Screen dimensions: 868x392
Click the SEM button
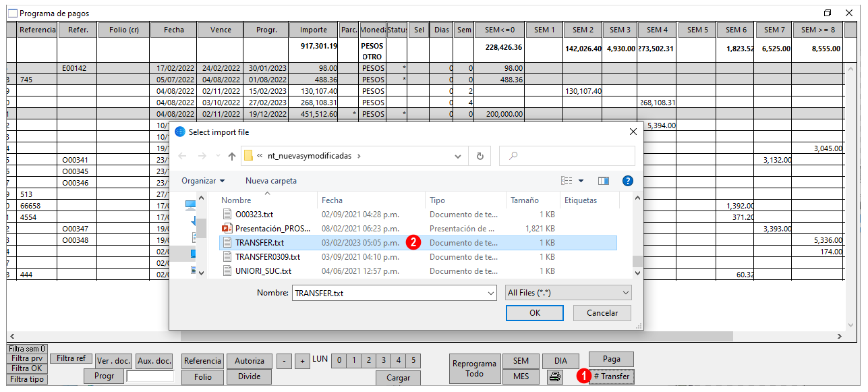pos(521,361)
